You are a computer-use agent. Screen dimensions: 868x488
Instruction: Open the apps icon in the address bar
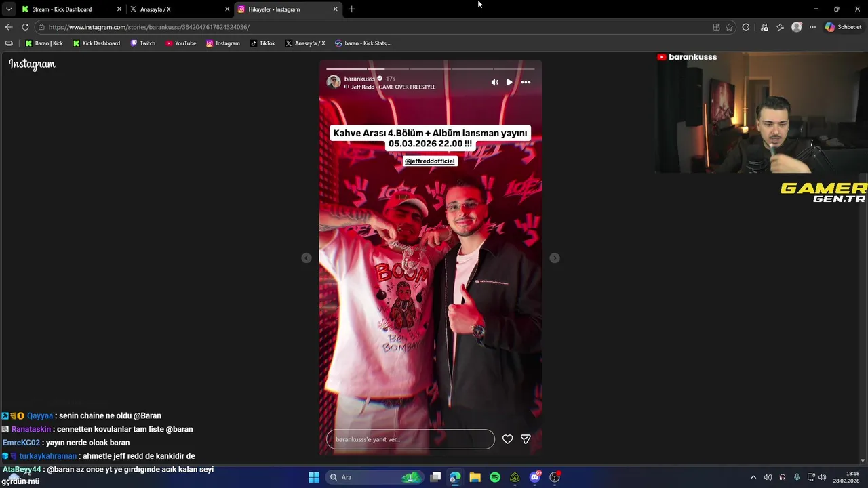(x=716, y=27)
